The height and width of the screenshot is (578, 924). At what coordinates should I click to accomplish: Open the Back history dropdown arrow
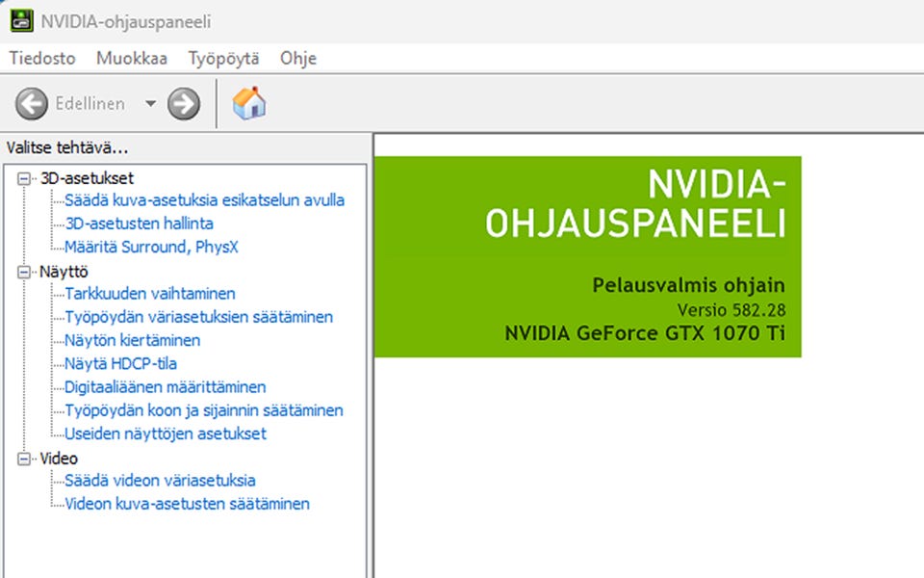point(151,104)
